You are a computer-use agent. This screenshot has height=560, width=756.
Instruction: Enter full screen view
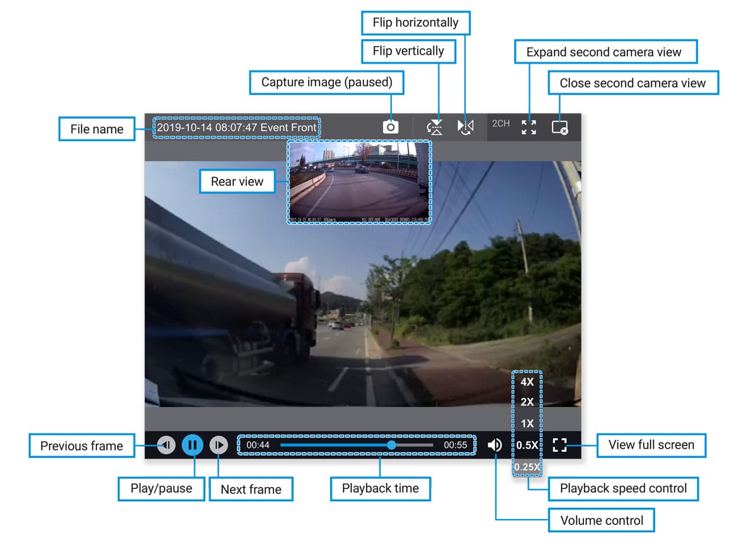[x=559, y=445]
